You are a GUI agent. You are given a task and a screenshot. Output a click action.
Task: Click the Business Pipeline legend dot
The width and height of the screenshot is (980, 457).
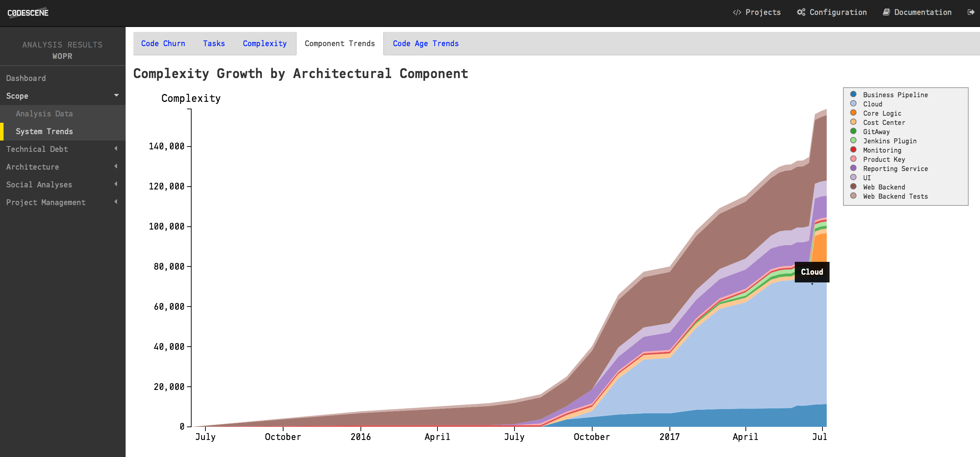[853, 94]
